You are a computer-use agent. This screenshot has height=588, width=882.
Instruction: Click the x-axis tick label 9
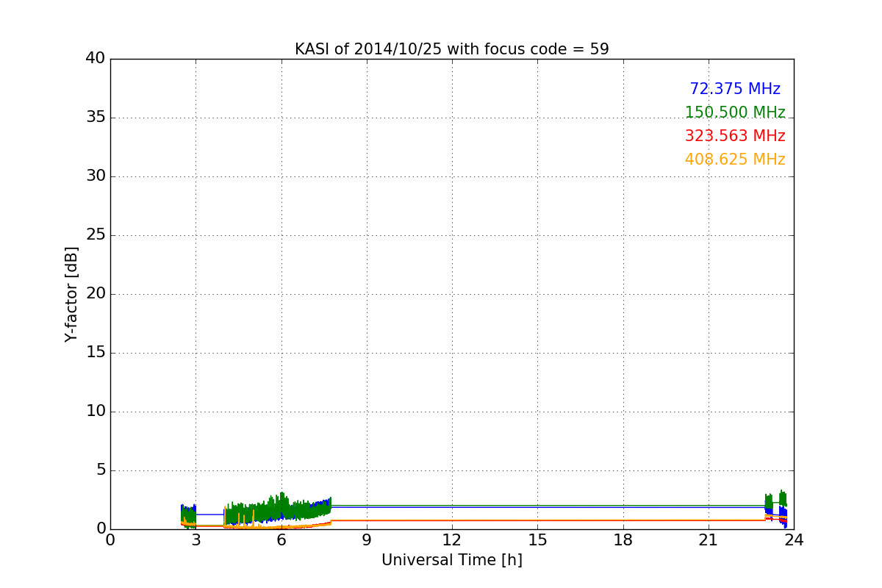[x=367, y=540]
